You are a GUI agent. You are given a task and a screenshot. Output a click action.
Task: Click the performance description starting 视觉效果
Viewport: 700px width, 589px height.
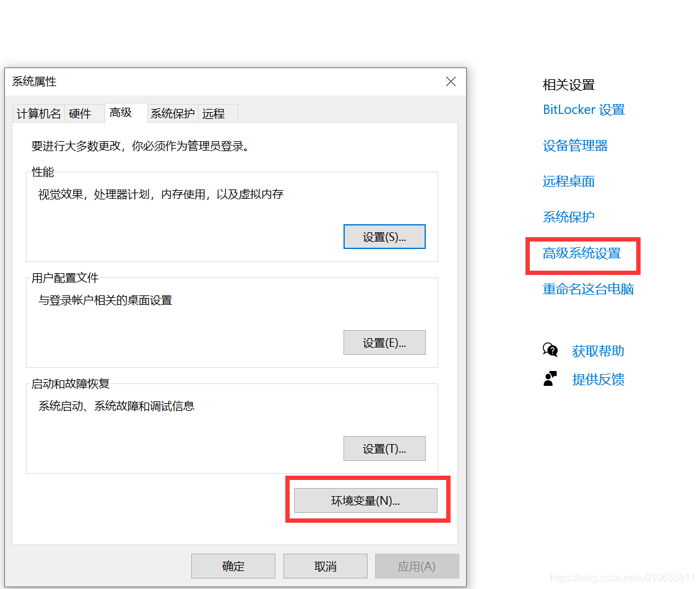click(161, 194)
